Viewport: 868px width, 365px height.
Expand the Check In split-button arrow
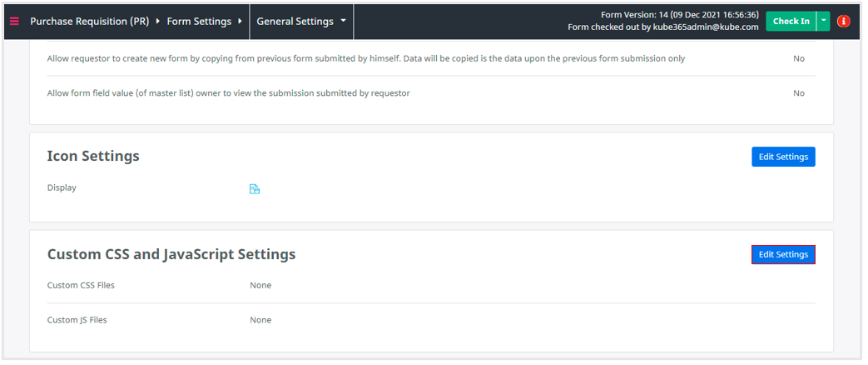(823, 21)
